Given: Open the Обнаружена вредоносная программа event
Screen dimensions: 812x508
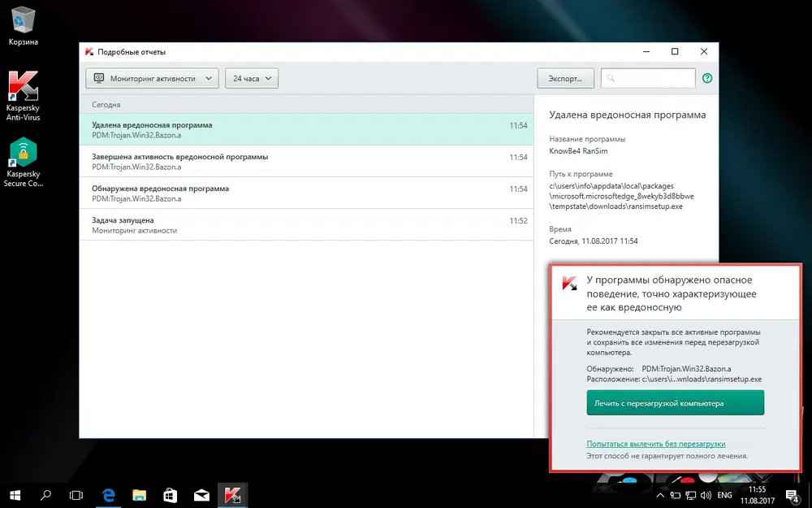Looking at the screenshot, I should [x=244, y=193].
